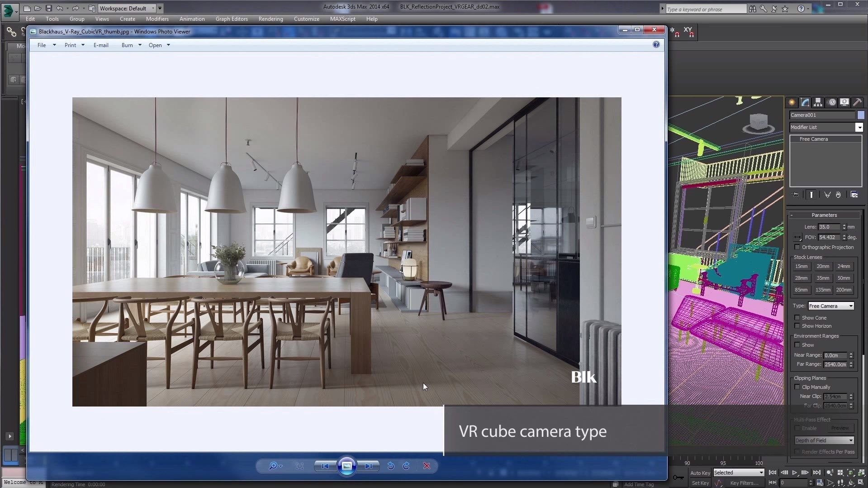Click the Auto Key button
Viewport: 868px width, 488px height.
point(700,473)
